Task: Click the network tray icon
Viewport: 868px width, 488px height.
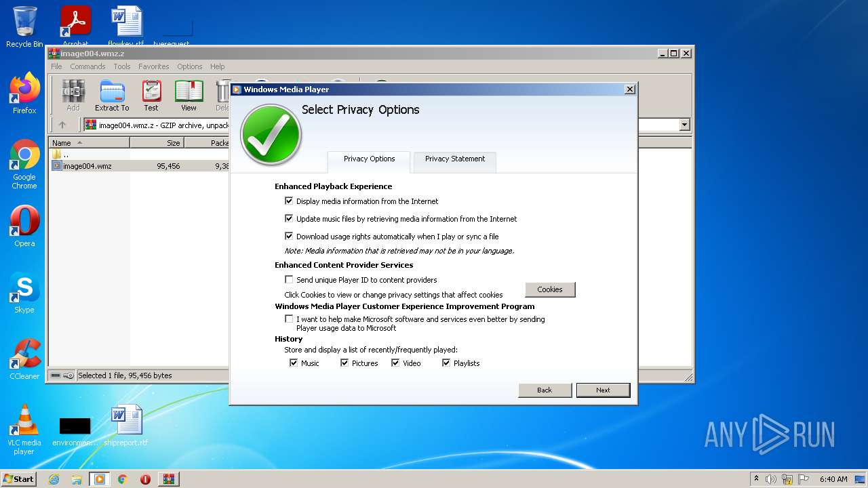Action: pyautogui.click(x=787, y=479)
